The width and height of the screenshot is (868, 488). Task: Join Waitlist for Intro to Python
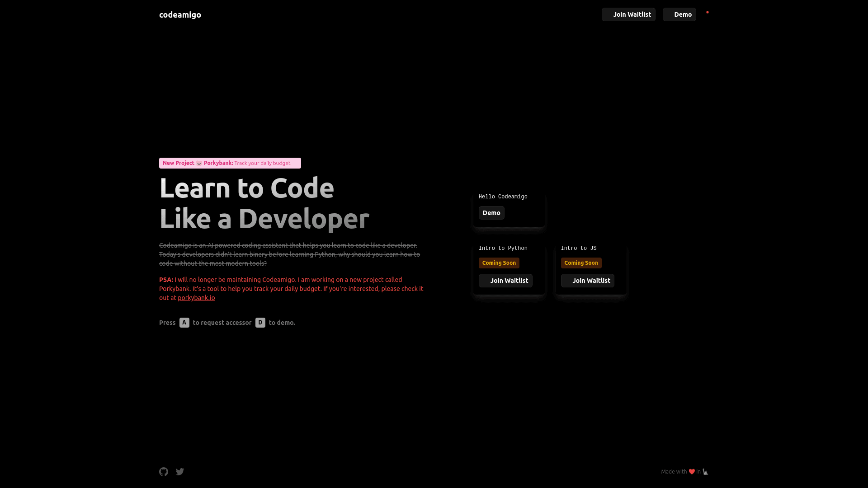pyautogui.click(x=505, y=281)
